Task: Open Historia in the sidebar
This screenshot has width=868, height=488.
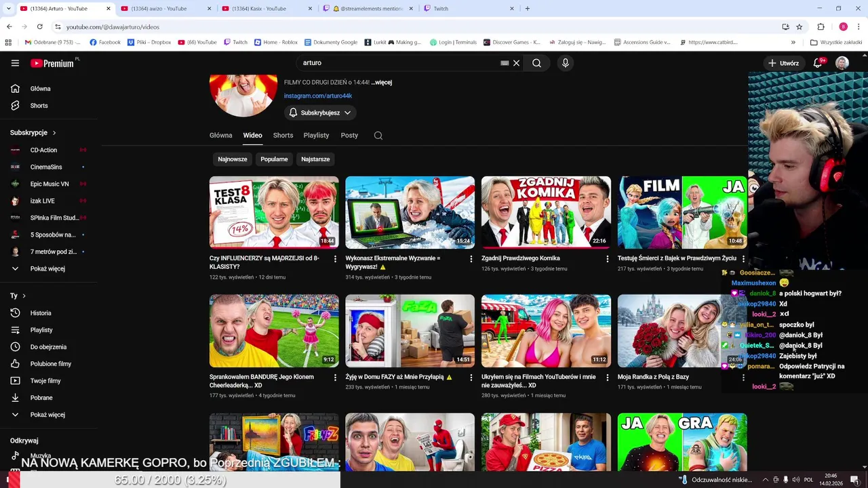Action: coord(41,313)
